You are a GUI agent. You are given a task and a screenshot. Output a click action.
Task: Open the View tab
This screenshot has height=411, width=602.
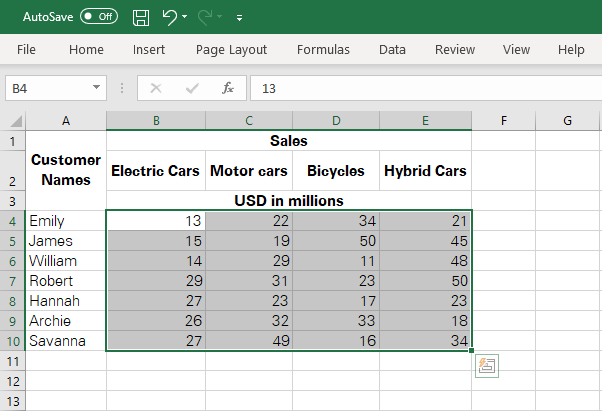(x=516, y=50)
